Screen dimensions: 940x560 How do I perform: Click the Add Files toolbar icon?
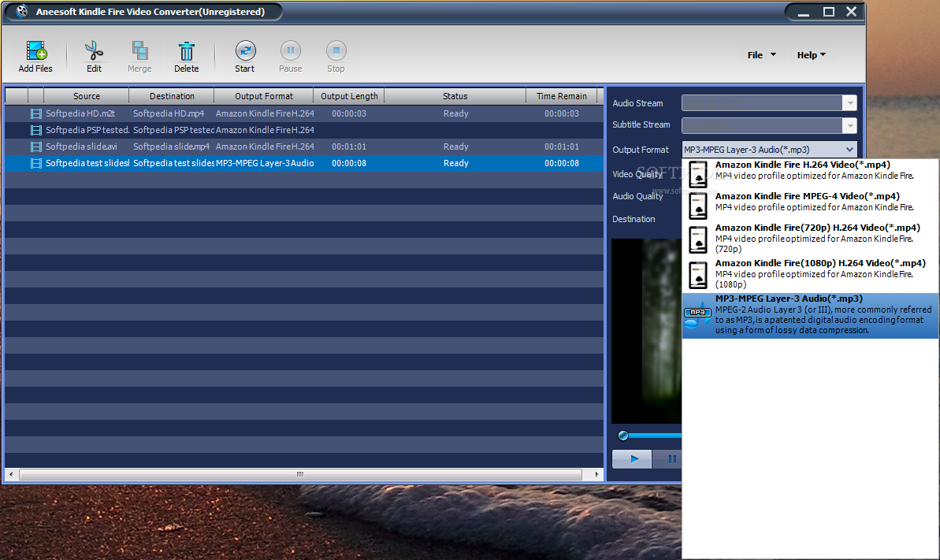[x=36, y=51]
